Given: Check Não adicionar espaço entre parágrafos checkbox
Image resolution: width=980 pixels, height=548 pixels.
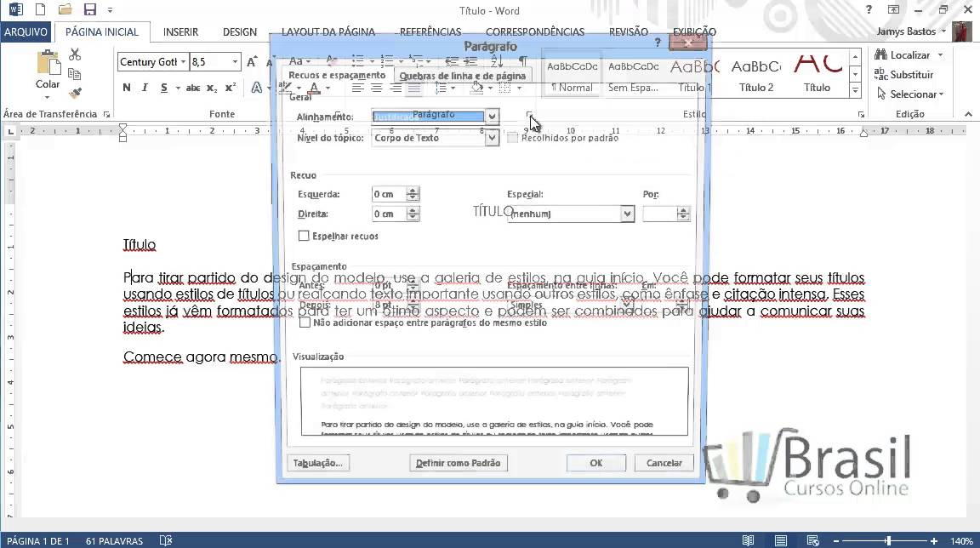Looking at the screenshot, I should tap(305, 323).
